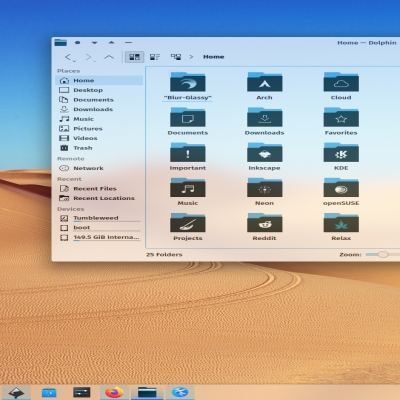
Task: Open the Reddit folder
Action: pyautogui.click(x=264, y=227)
